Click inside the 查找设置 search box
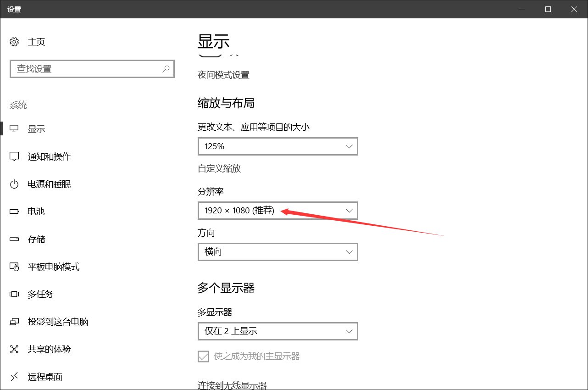Viewport: 588px width, 390px height. tap(92, 68)
